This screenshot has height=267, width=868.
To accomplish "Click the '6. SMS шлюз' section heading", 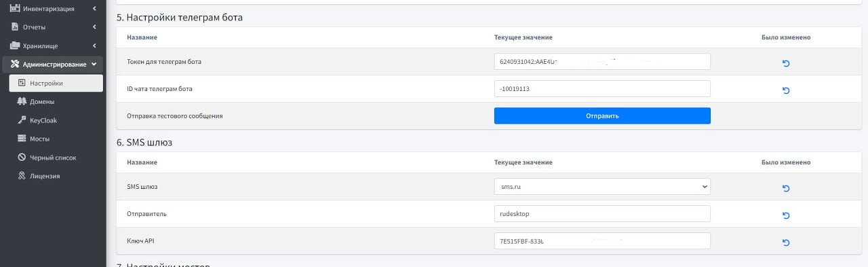I will (x=144, y=143).
